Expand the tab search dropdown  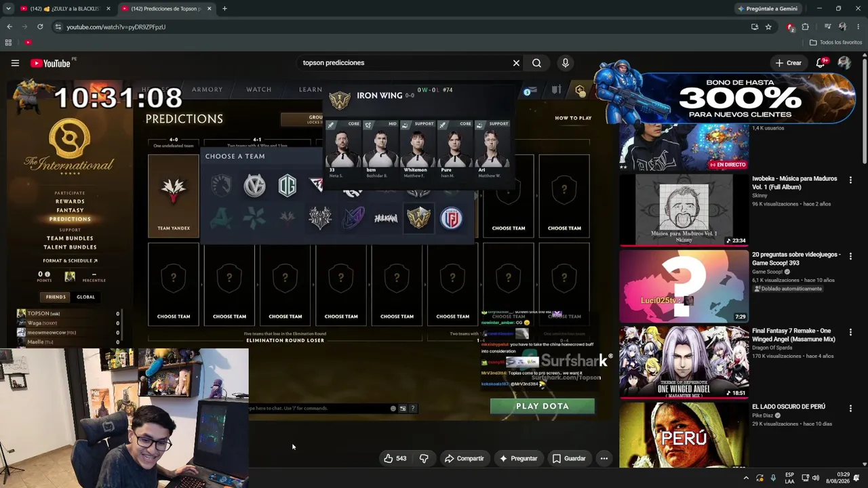click(8, 9)
